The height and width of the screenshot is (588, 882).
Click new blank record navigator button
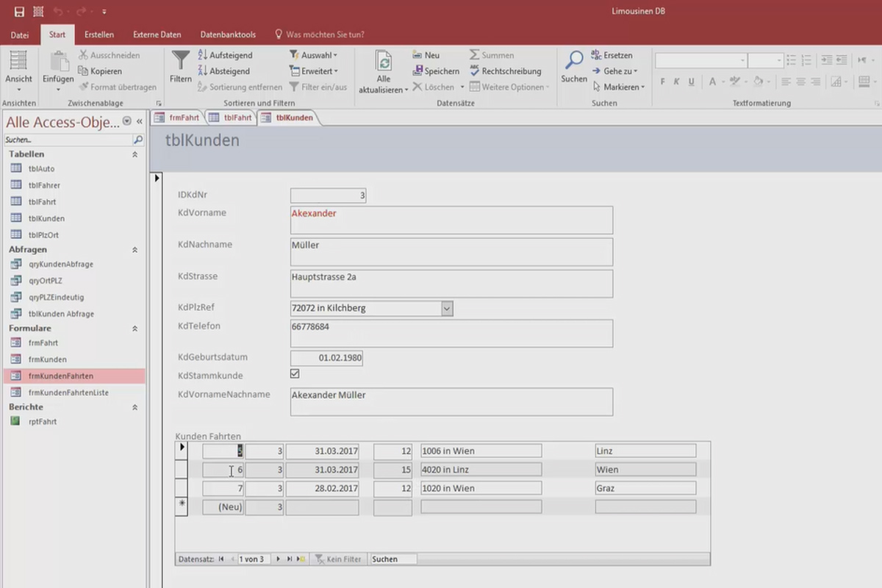(x=301, y=559)
